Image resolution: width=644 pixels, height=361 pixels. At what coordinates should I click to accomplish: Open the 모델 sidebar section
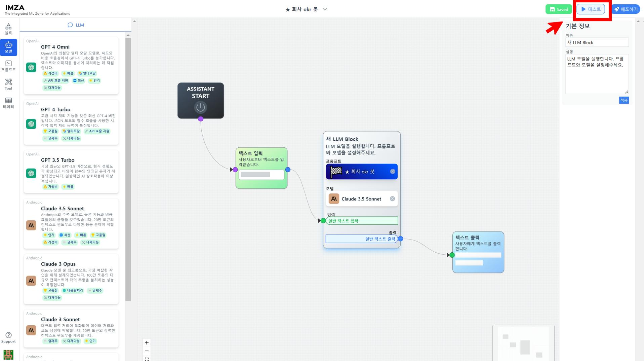[8, 47]
